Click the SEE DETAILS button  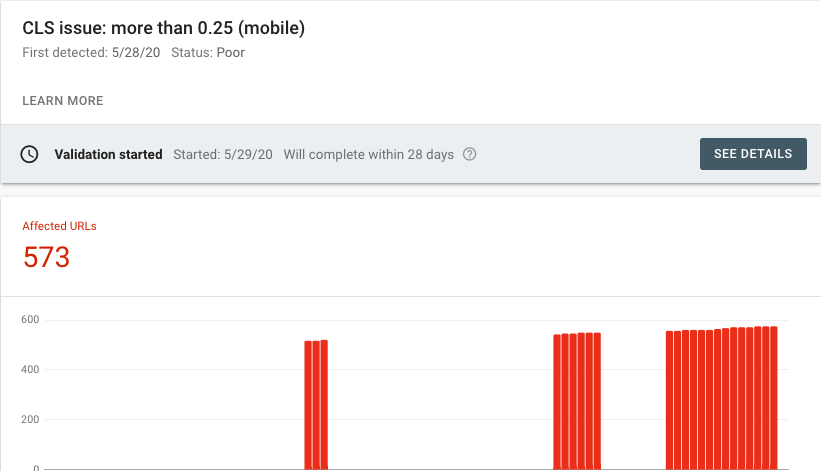(753, 154)
